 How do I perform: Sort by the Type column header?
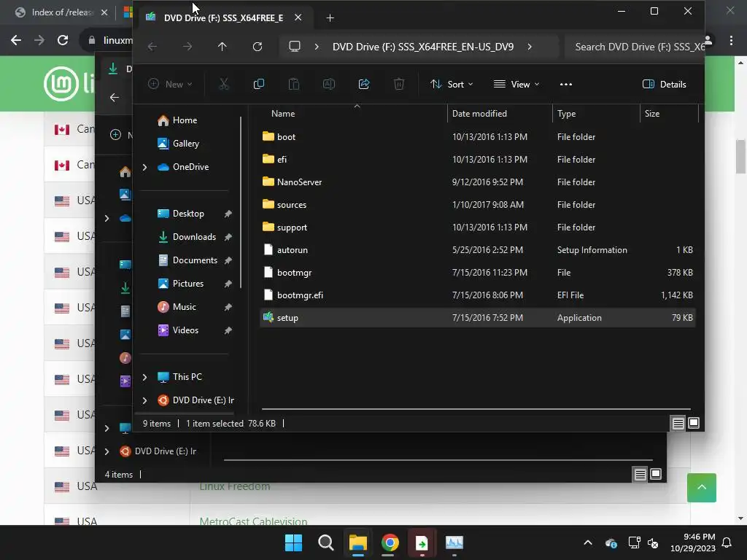(x=566, y=114)
